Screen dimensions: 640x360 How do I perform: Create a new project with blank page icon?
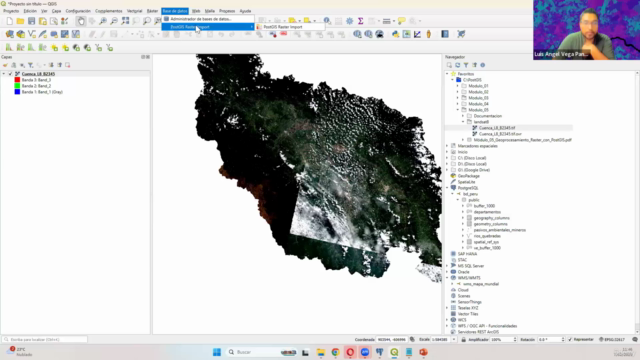9,21
